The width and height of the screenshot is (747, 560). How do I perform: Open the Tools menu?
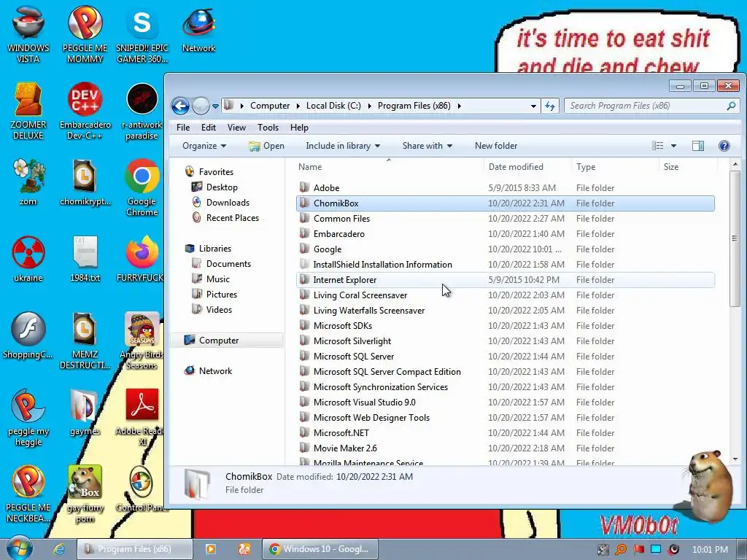point(268,128)
